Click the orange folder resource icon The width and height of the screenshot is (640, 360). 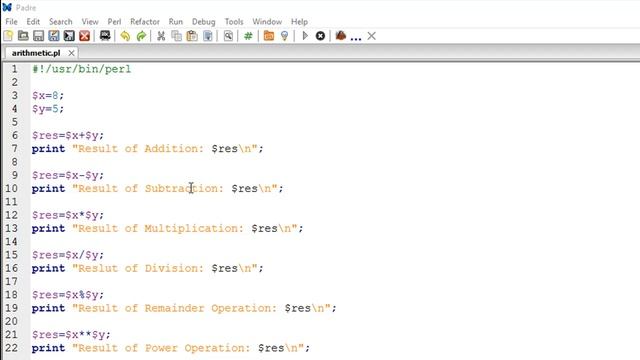point(269,36)
